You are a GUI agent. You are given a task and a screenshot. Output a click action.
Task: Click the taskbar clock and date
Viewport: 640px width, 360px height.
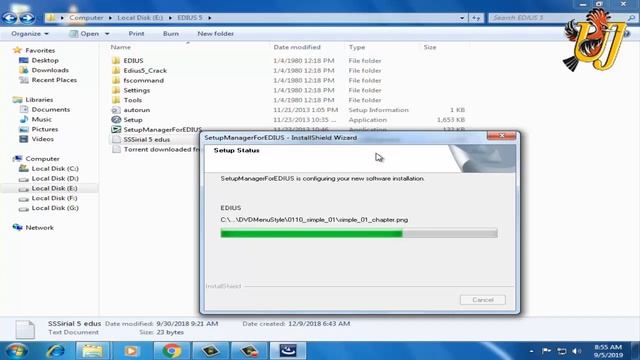[608, 351]
